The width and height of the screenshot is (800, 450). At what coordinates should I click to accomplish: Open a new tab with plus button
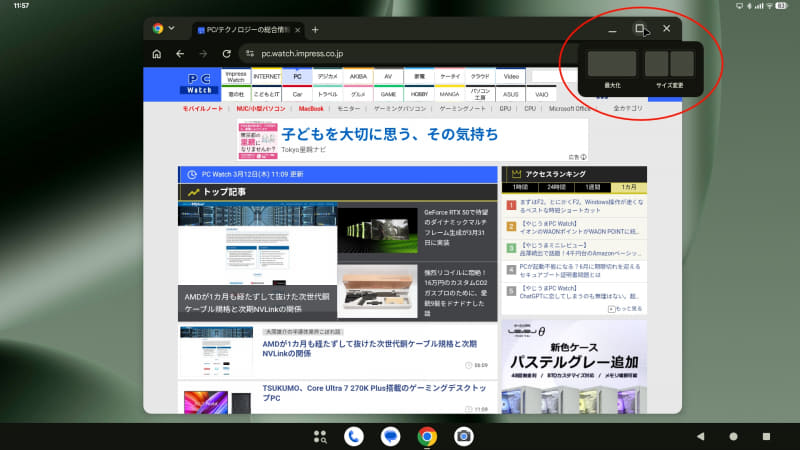pos(315,30)
